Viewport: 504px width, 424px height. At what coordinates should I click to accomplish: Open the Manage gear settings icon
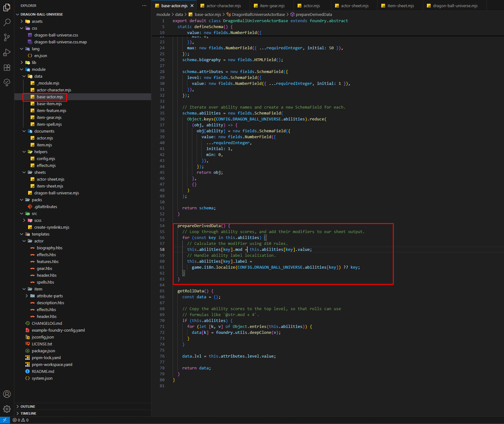pyautogui.click(x=7, y=409)
